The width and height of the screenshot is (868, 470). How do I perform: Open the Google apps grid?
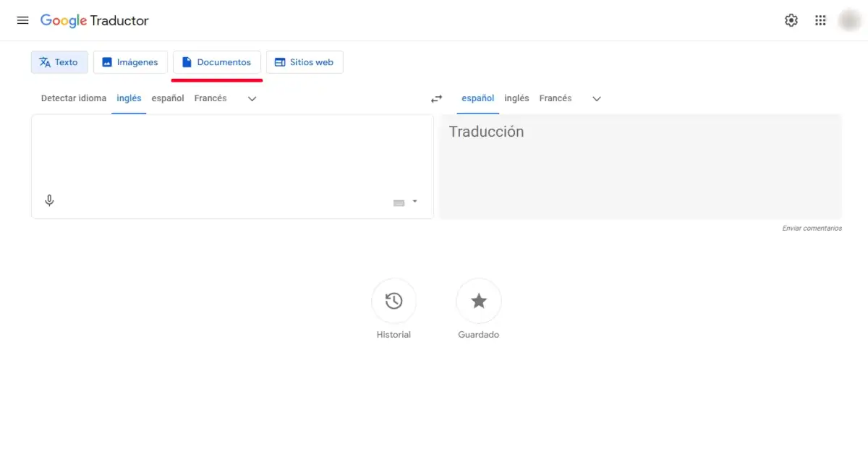tap(820, 20)
